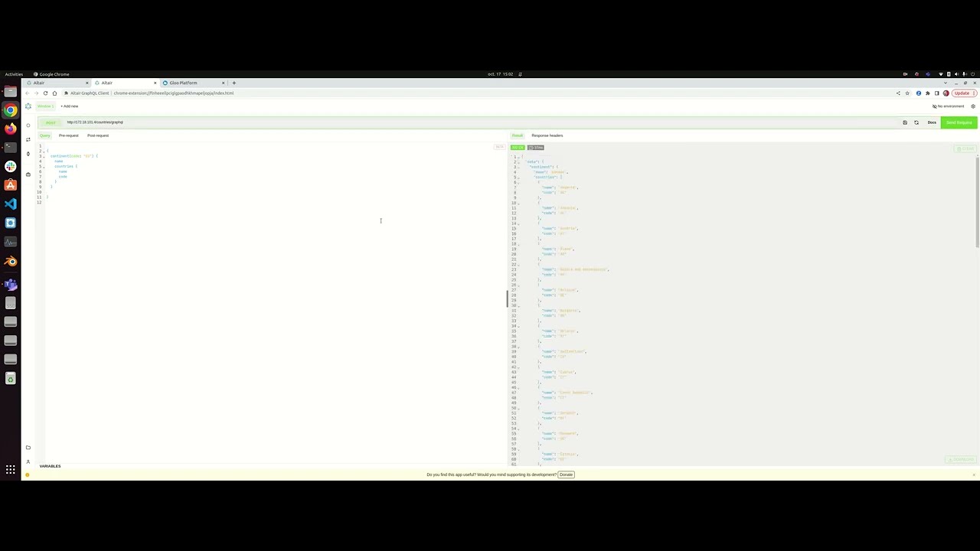Switch to Gloo Platform Chrome tab
The width and height of the screenshot is (980, 551).
click(x=193, y=83)
